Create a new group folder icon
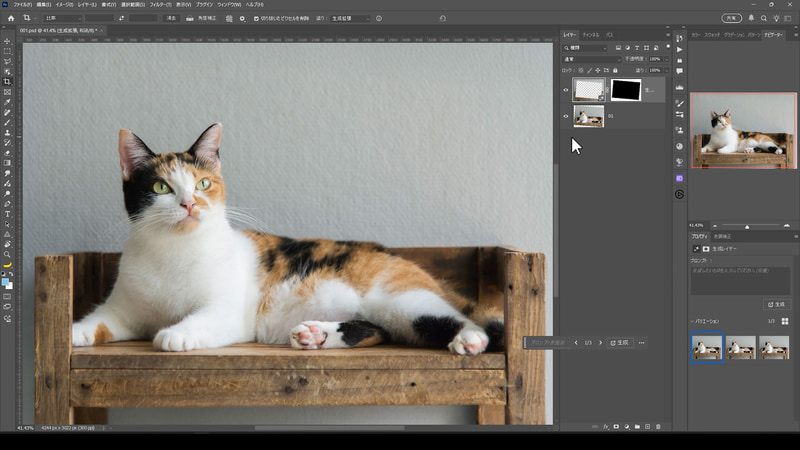The height and width of the screenshot is (450, 800). [x=637, y=427]
